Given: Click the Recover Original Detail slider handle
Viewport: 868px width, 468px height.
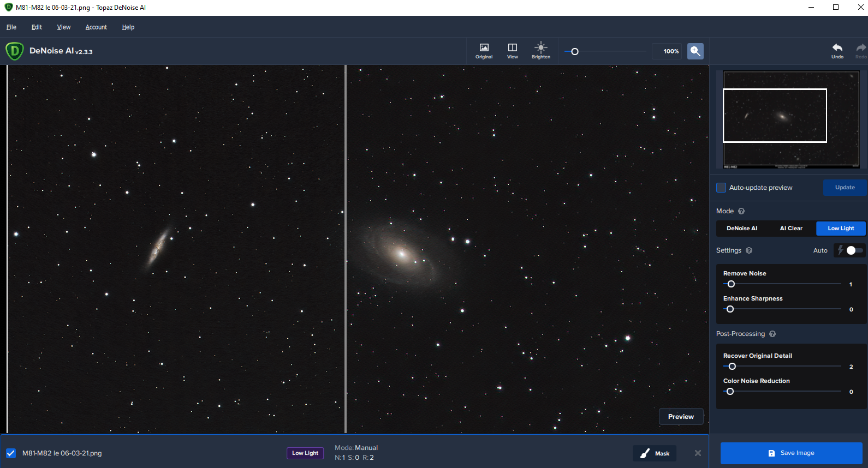Looking at the screenshot, I should click(732, 367).
